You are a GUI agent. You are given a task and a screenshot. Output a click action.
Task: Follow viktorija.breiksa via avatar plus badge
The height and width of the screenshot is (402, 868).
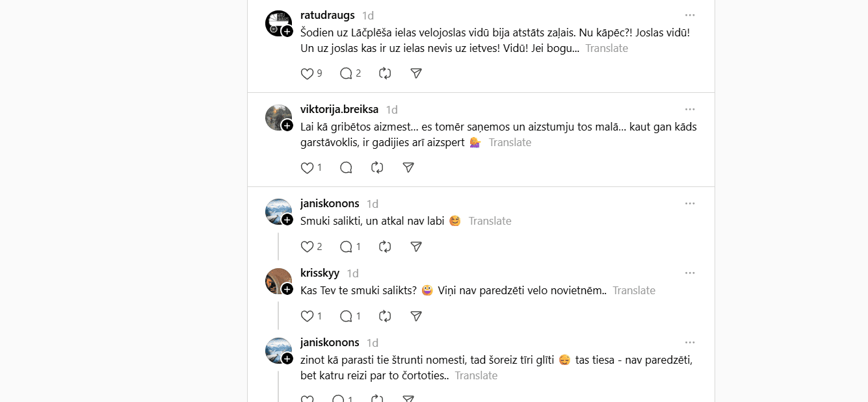pyautogui.click(x=287, y=125)
